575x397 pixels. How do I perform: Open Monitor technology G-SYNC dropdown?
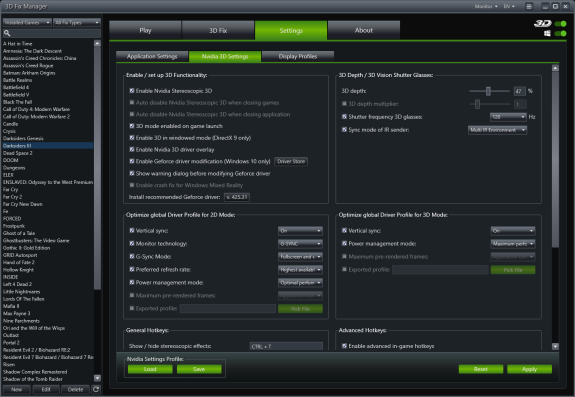(300, 243)
